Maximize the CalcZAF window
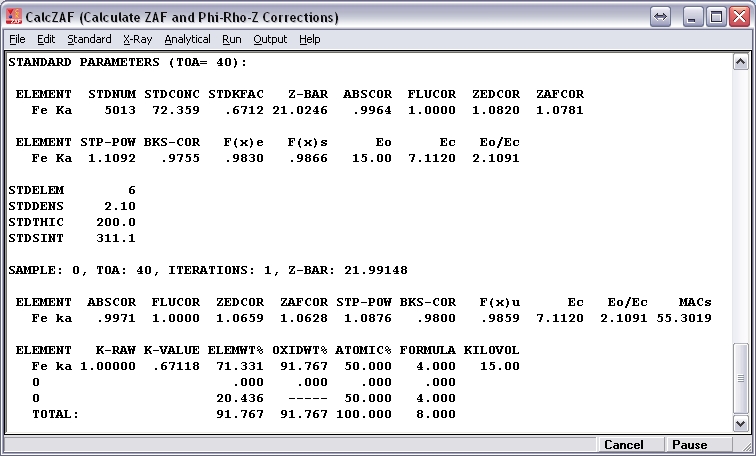The image size is (756, 456). [715, 17]
